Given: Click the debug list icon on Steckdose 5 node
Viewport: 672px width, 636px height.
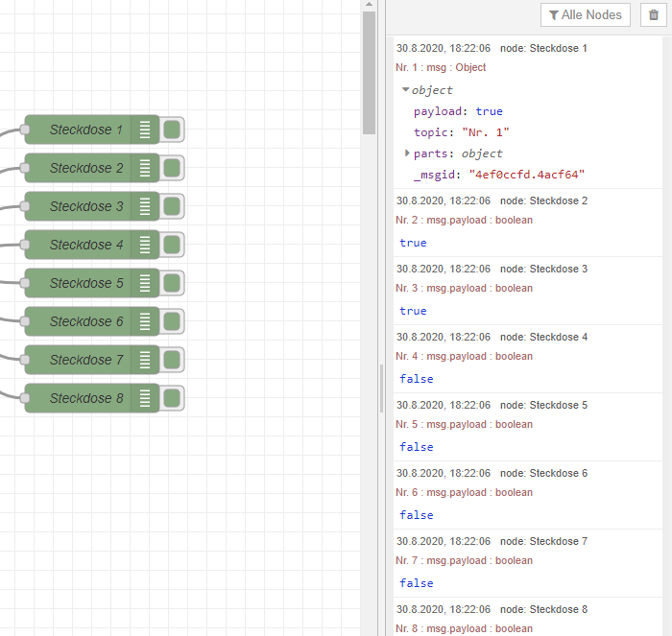Looking at the screenshot, I should (x=145, y=283).
